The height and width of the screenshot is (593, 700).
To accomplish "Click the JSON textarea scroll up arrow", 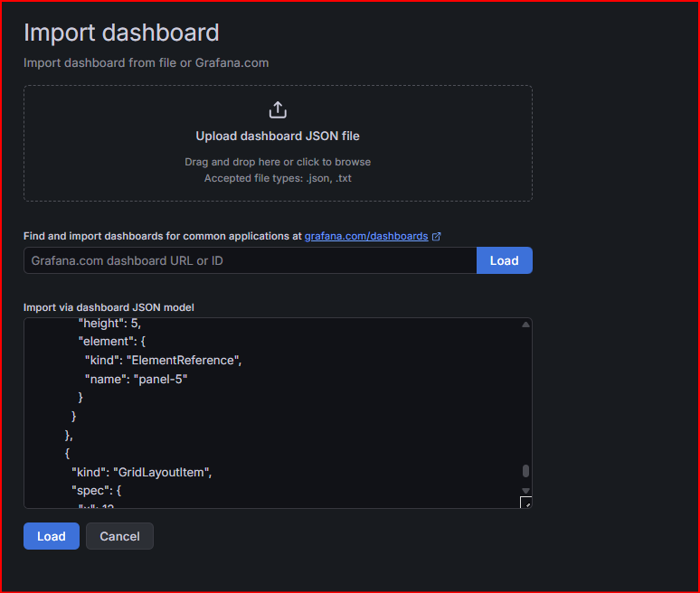I will (525, 325).
